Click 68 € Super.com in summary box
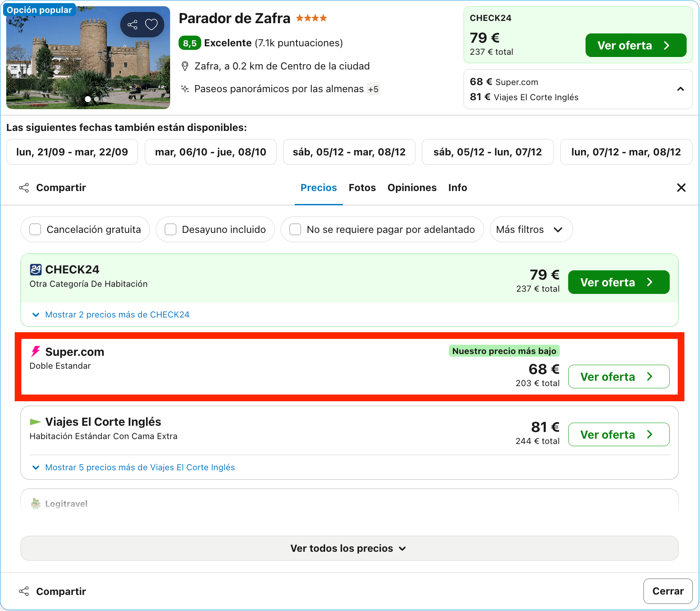The height and width of the screenshot is (611, 700). coord(504,82)
